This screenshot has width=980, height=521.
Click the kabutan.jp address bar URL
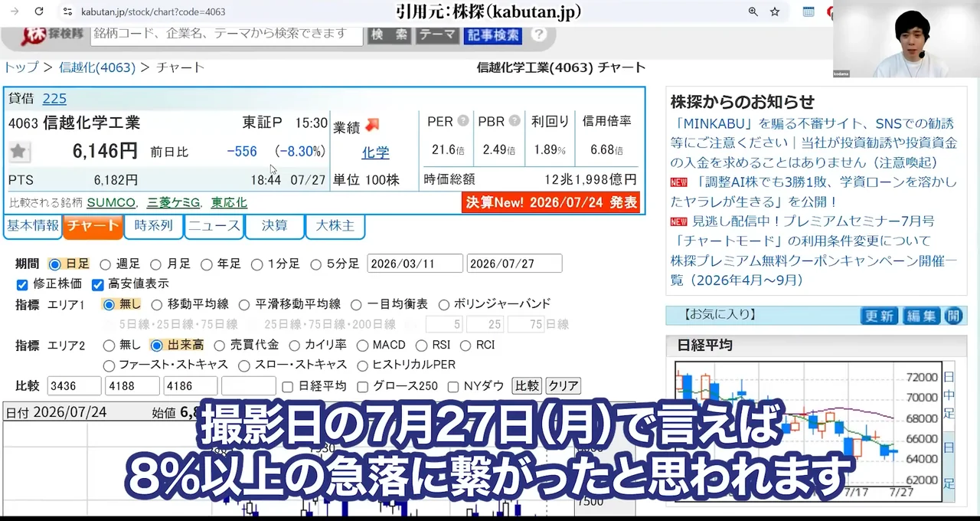click(153, 12)
